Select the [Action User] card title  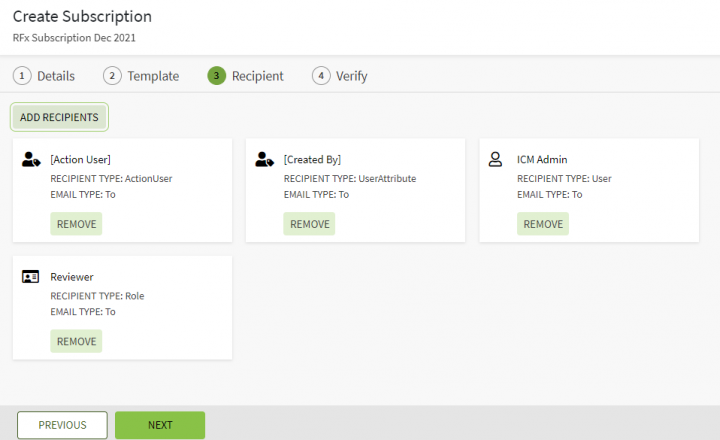click(80, 160)
